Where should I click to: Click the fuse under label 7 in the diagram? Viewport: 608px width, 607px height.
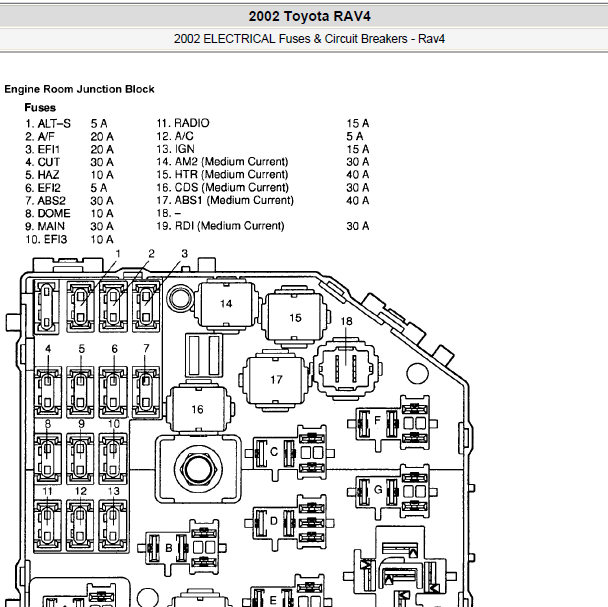(146, 392)
